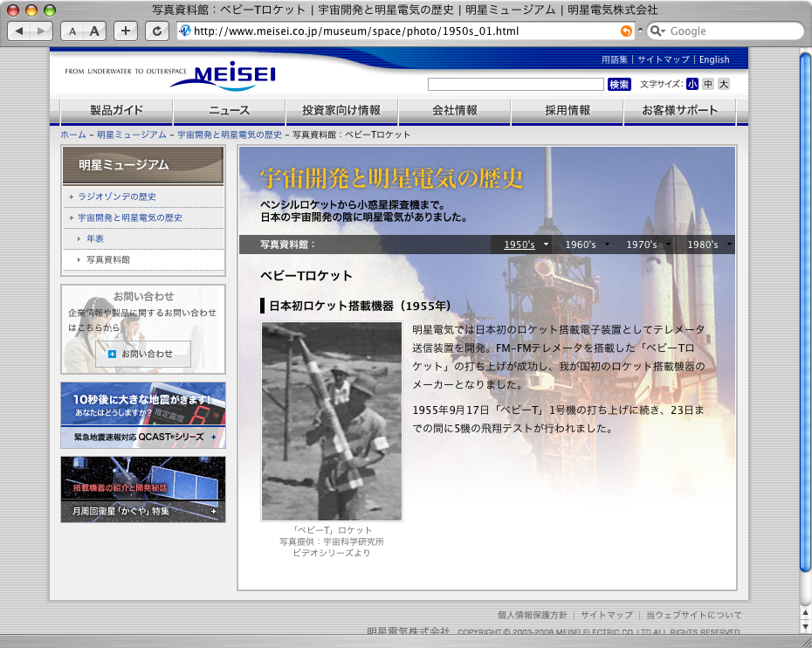
Task: Focus the Google search field
Action: [725, 31]
